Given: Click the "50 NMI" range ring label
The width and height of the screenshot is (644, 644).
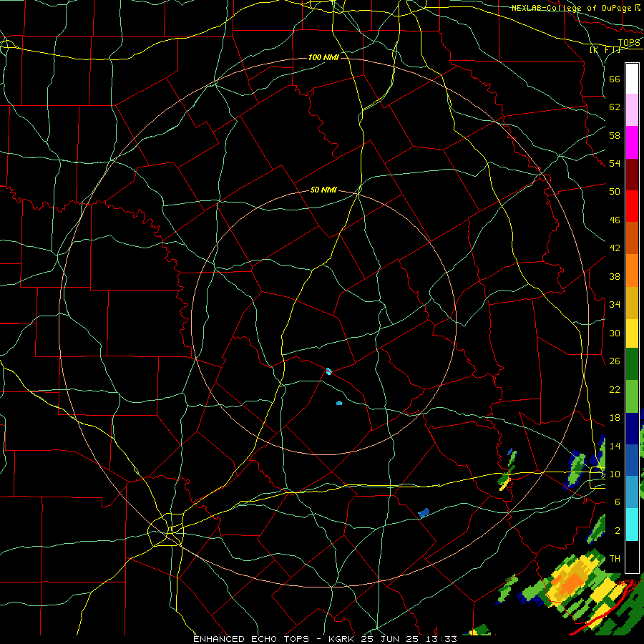Looking at the screenshot, I should (x=323, y=190).
